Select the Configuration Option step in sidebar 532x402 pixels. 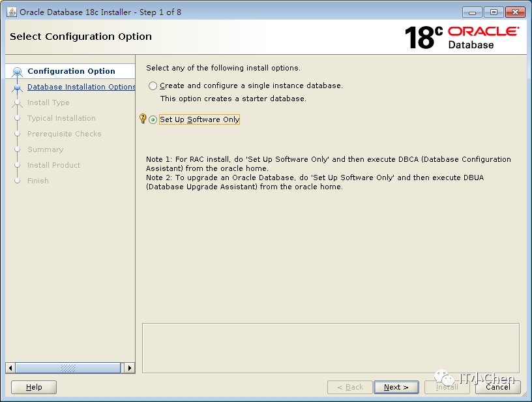click(x=71, y=71)
